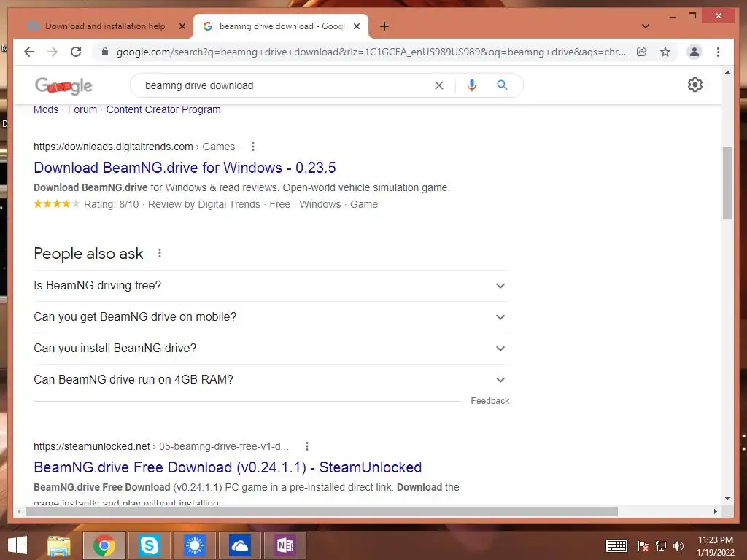
Task: Open a new browser tab
Action: point(384,27)
